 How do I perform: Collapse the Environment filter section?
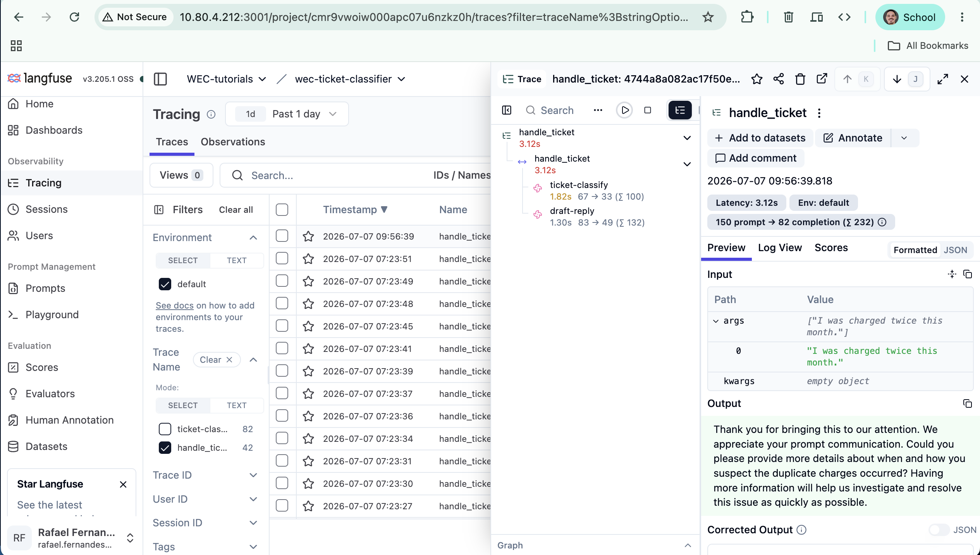tap(253, 238)
